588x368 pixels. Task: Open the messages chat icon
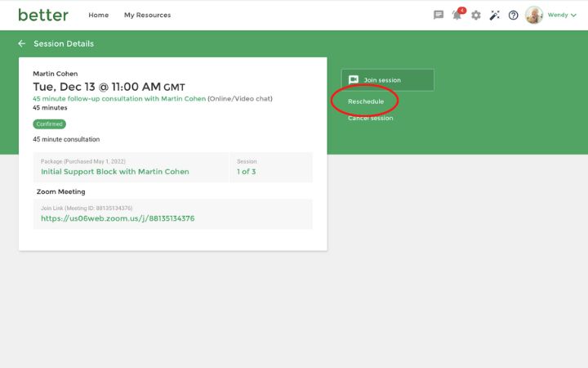439,15
